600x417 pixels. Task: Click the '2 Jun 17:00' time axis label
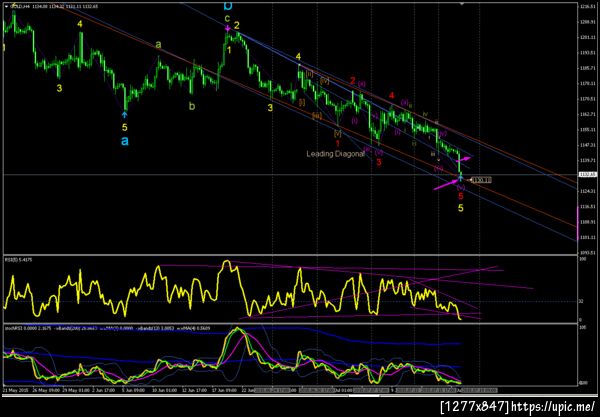click(103, 391)
